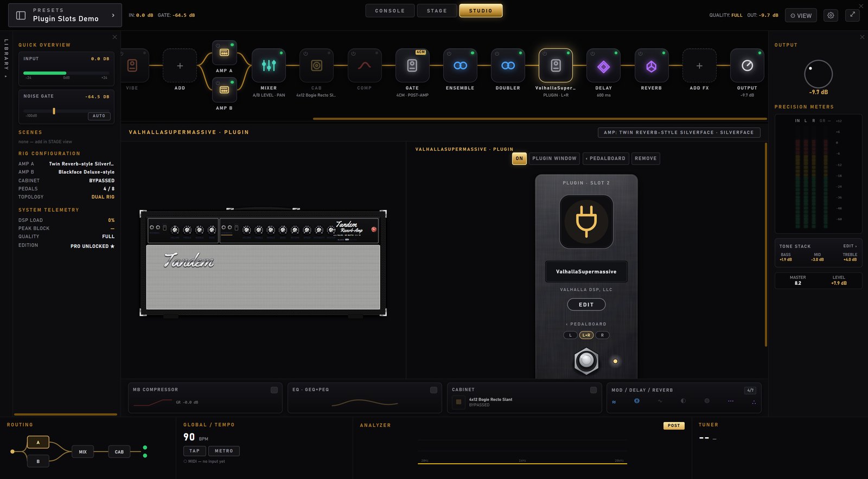868x479 pixels.
Task: Select L channel routing on pedal
Action: [570, 335]
